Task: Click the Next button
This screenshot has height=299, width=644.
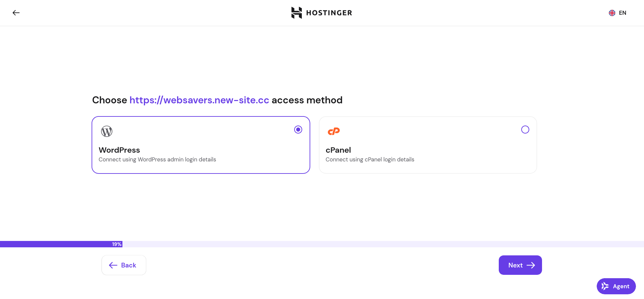Action: click(520, 265)
